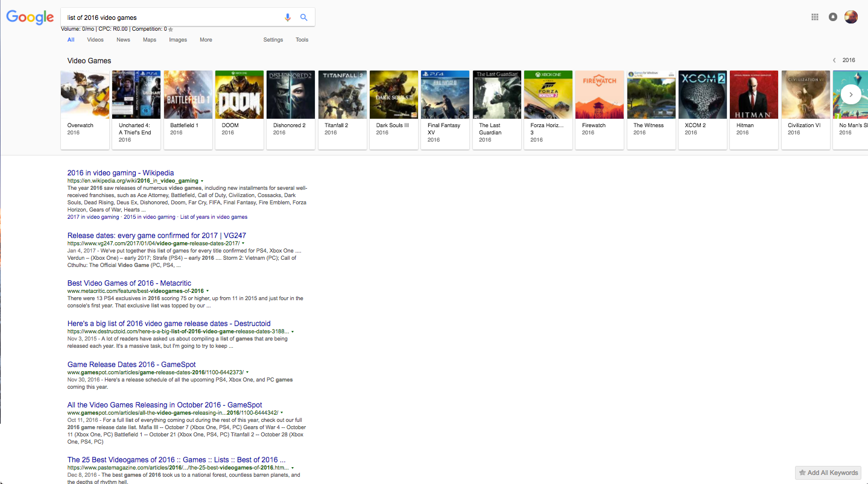Switch to the News tab
Screen dimensions: 868x484
(x=123, y=40)
